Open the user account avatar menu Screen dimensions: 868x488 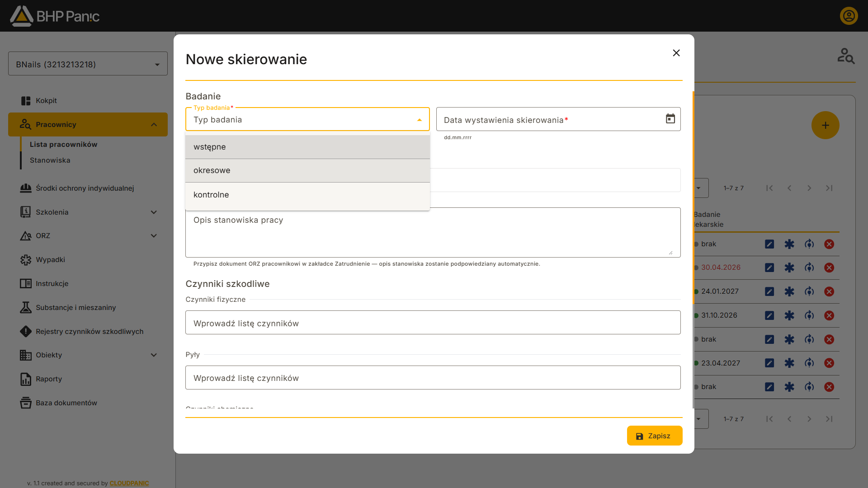tap(849, 16)
